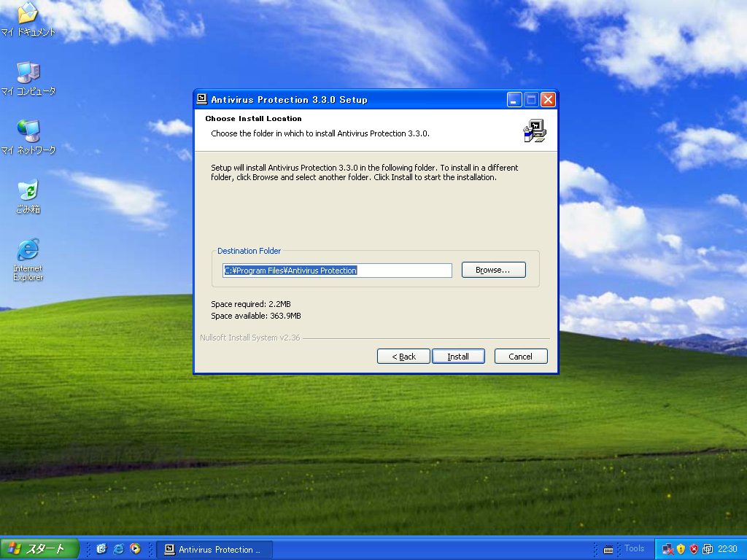This screenshot has height=560, width=747.
Task: Click the 'Choose Install Location' heading
Action: [253, 119]
